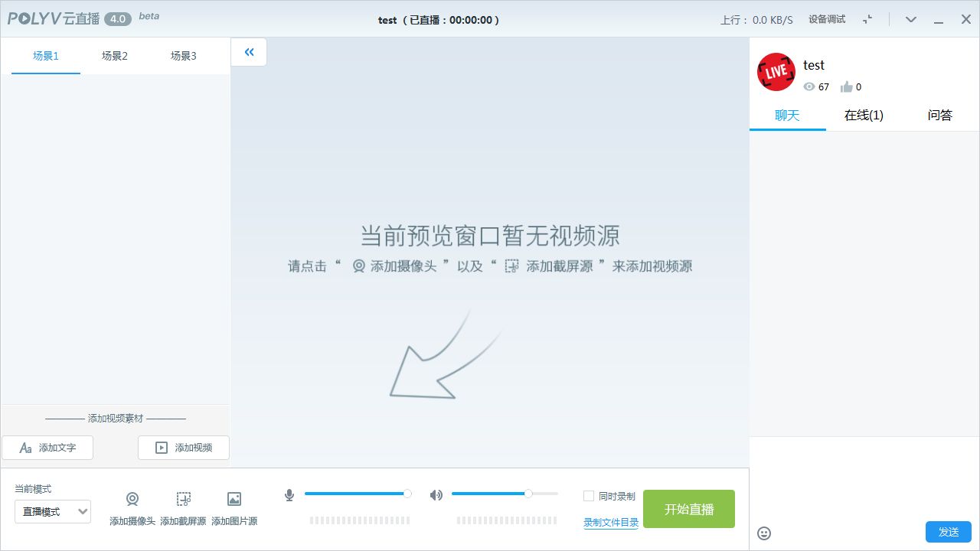The height and width of the screenshot is (551, 980).
Task: Open the emoji picker in chat
Action: tap(764, 533)
